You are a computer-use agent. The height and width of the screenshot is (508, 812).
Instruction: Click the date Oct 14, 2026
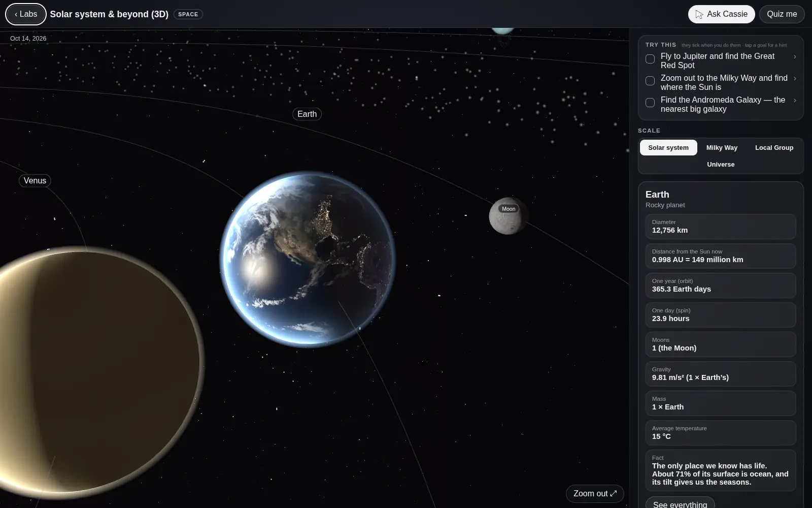point(28,39)
